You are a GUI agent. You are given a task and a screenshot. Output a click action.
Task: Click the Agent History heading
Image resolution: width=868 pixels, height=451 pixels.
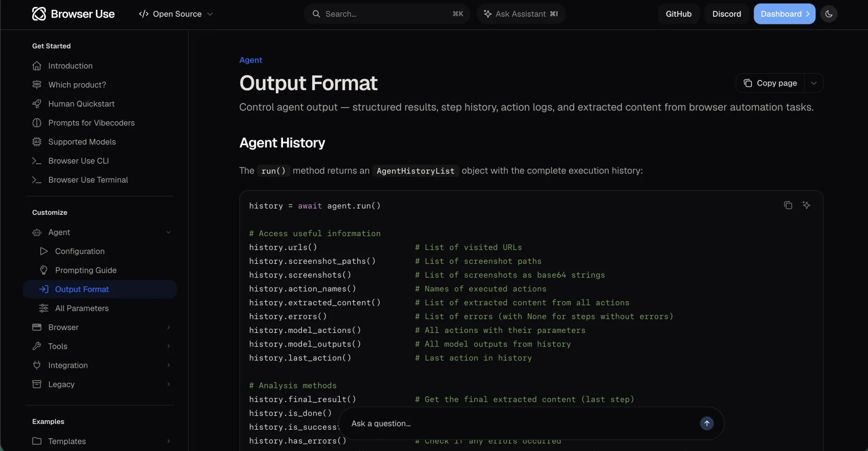282,143
